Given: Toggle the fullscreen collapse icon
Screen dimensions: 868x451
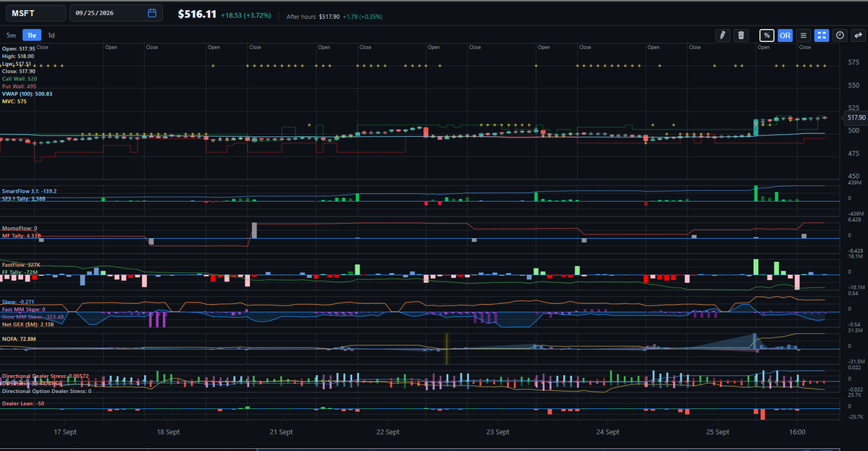Looking at the screenshot, I should pyautogui.click(x=822, y=35).
